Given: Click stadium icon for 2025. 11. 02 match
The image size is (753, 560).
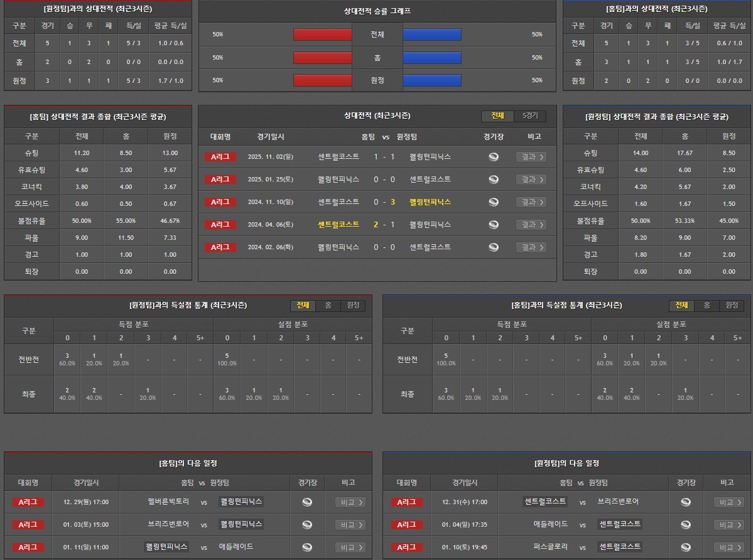Looking at the screenshot, I should [494, 157].
